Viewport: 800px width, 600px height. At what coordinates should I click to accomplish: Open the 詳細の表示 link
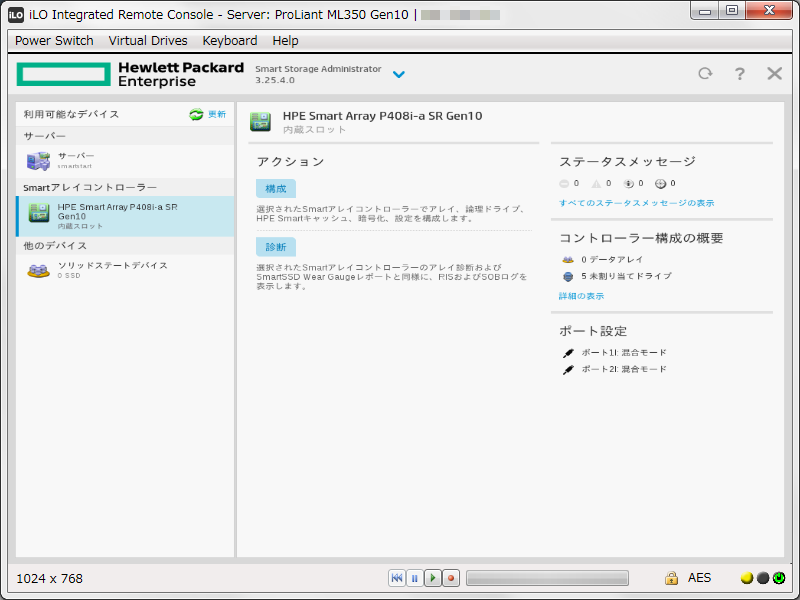tap(581, 296)
